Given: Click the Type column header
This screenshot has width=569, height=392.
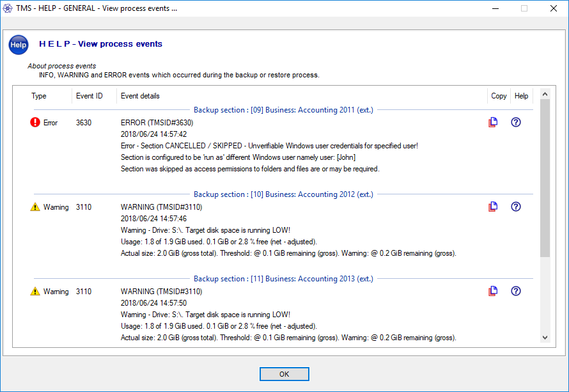Looking at the screenshot, I should [39, 96].
